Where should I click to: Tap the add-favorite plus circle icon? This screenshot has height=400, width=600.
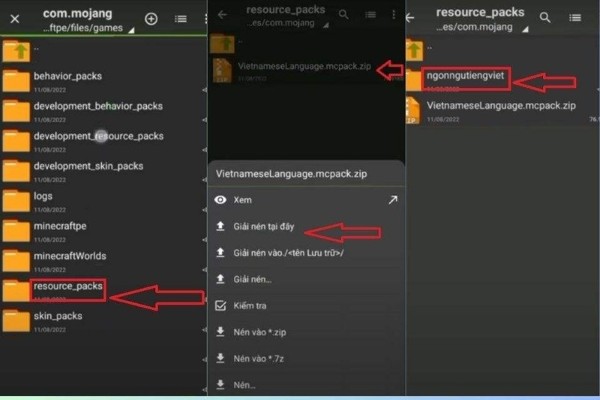pos(151,18)
